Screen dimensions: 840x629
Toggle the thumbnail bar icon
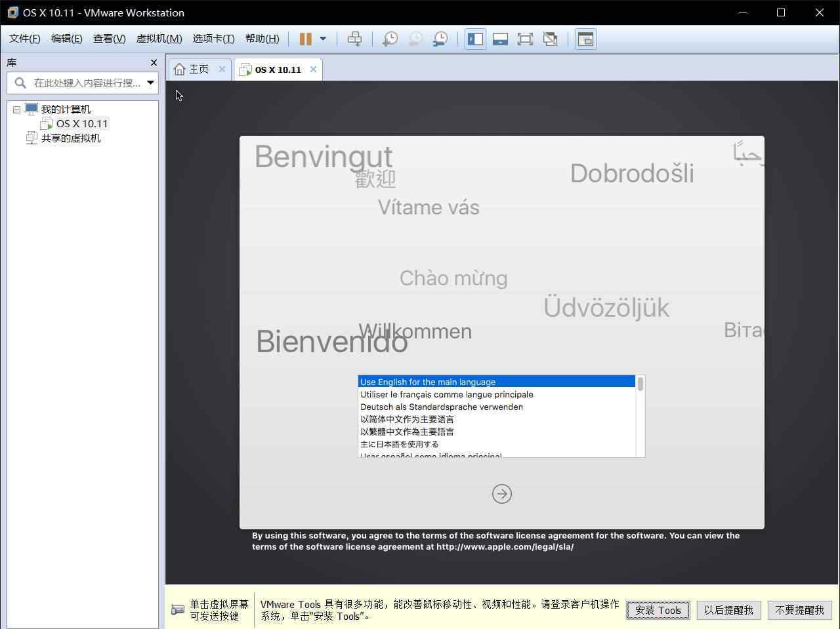tap(500, 39)
